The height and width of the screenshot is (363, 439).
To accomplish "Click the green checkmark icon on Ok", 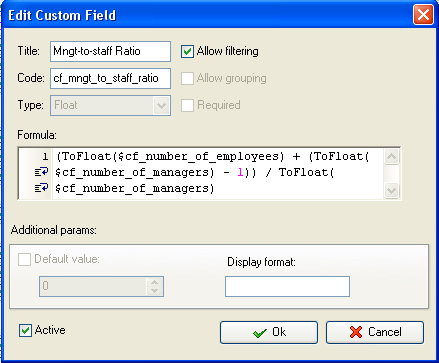I will [260, 333].
